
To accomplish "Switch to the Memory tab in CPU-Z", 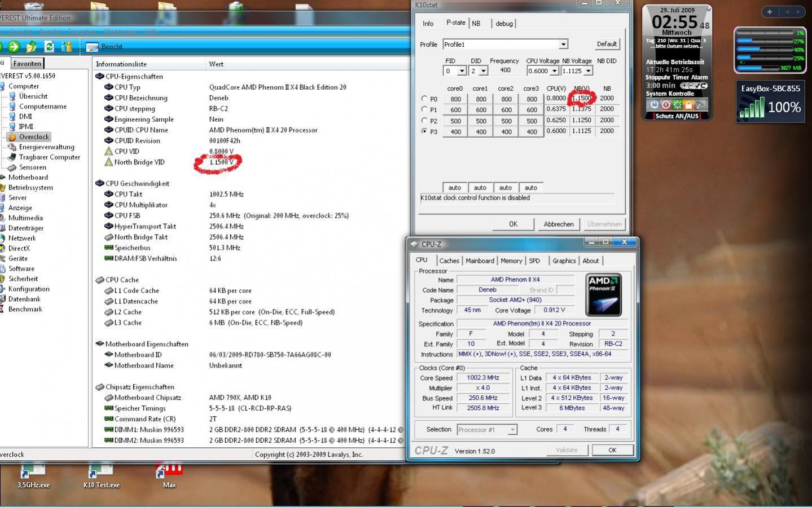I will (x=511, y=261).
